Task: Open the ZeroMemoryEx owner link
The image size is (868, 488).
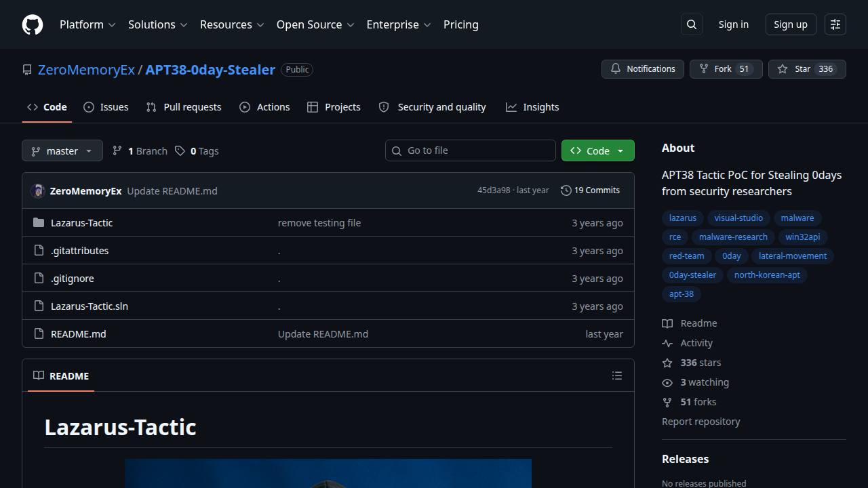Action: pyautogui.click(x=86, y=70)
